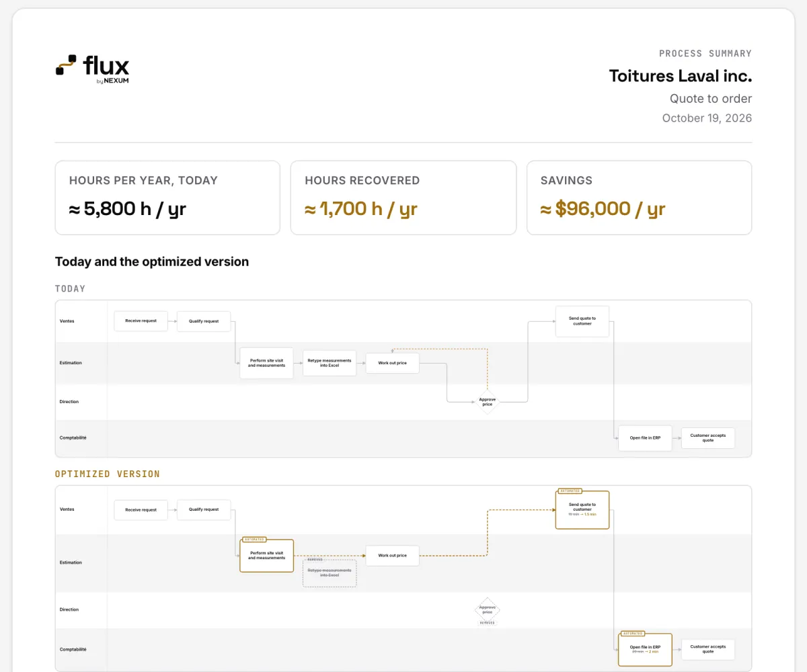This screenshot has width=807, height=672.
Task: Select automated 'Perform site visit' node in Optimized version
Action: [x=266, y=556]
